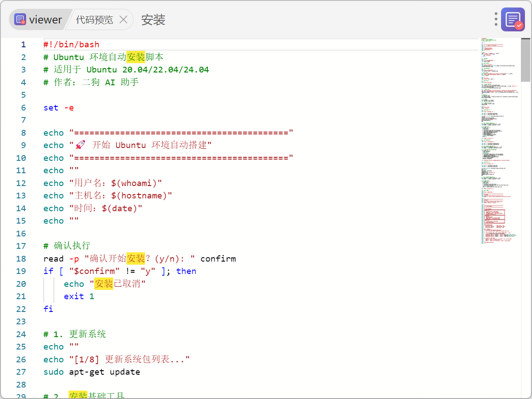Screen dimensions: 532x399
Task: Click the Ubuntu 20.04/22.04/24.04 comment line
Action: pos(126,70)
